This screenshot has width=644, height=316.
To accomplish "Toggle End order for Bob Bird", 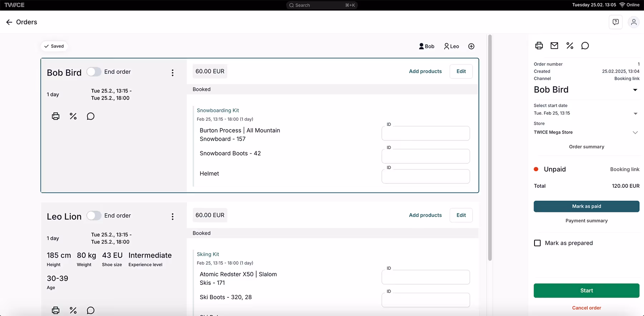I will pos(94,72).
